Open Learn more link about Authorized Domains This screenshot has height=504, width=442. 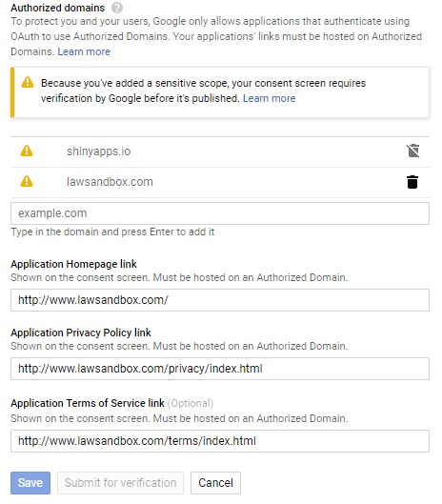tap(84, 51)
